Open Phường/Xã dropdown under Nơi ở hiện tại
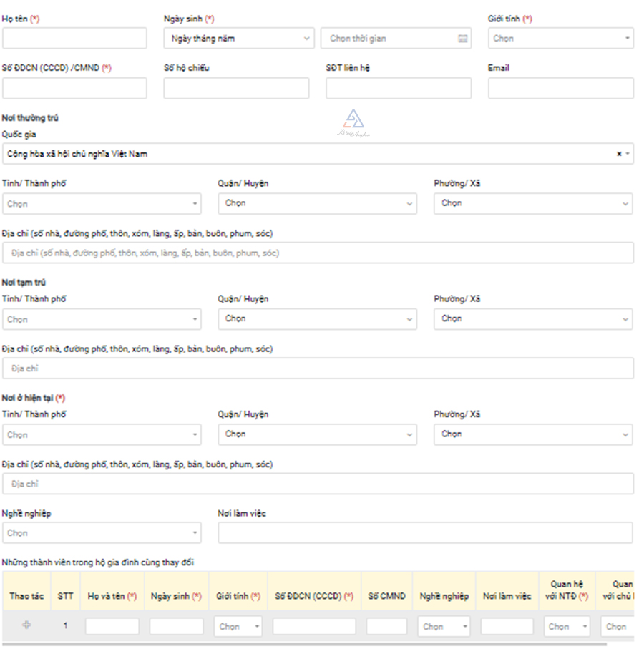 [532, 434]
